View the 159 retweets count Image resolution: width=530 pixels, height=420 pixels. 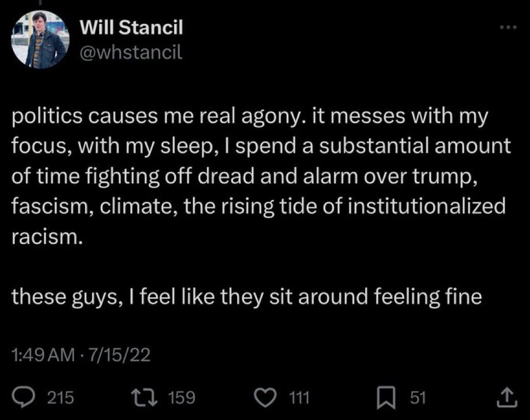coord(182,398)
